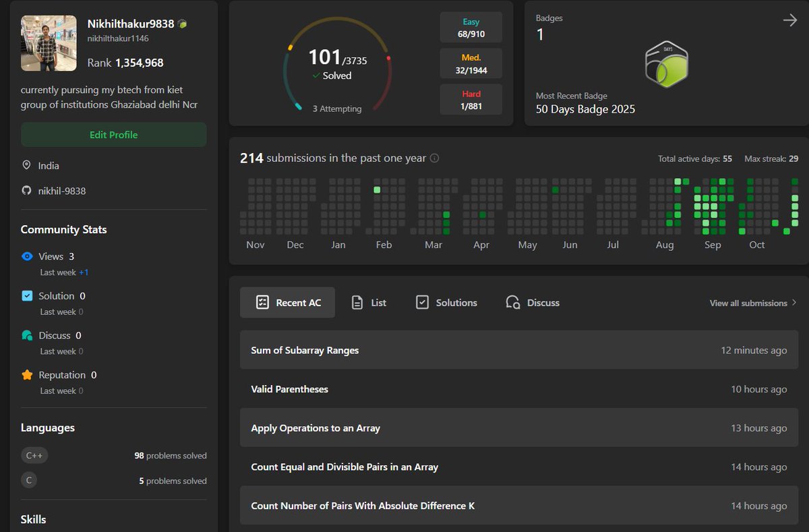Click the search bubble icon in Discuss tab
The width and height of the screenshot is (809, 532).
[x=513, y=303]
